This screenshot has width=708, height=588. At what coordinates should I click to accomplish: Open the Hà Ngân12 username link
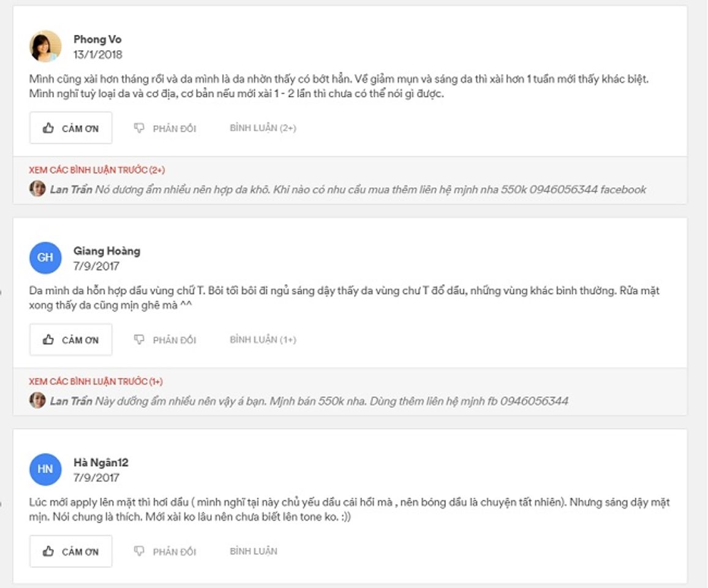101,463
